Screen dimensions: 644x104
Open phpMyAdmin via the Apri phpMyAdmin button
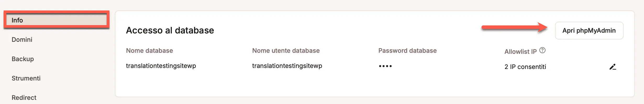589,31
